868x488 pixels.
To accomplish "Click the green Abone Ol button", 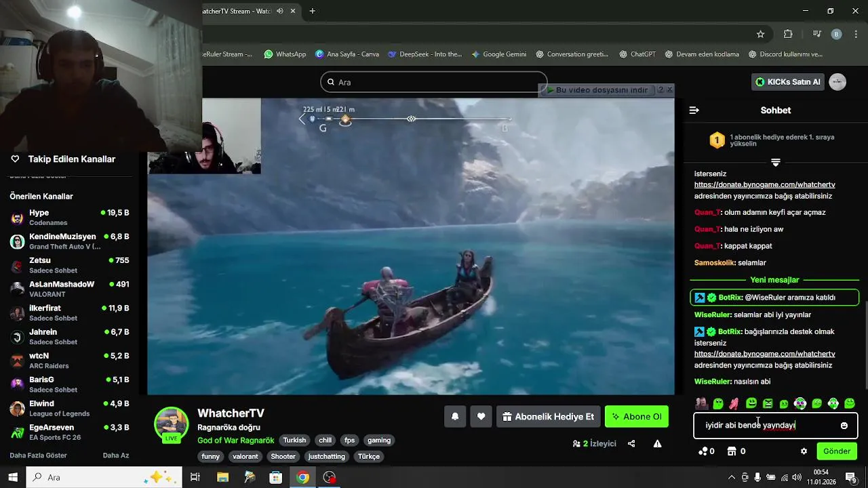I will 637,417.
